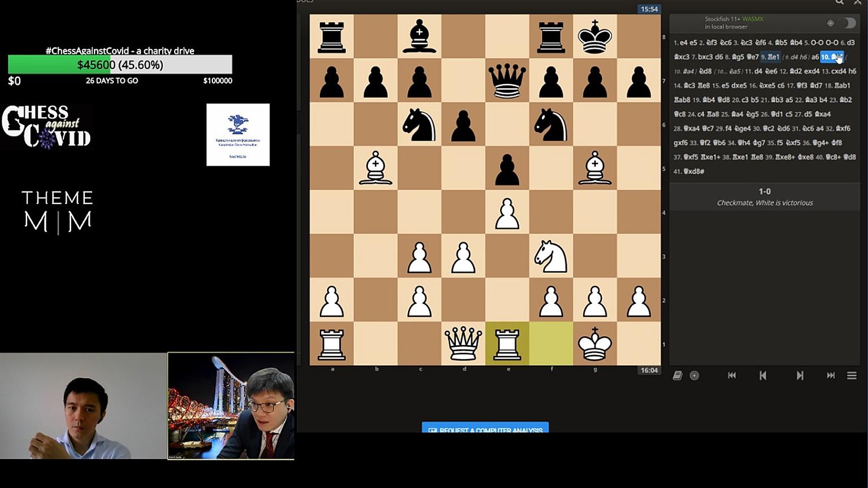Jump to the first move
Image resolution: width=868 pixels, height=488 pixels.
[732, 376]
